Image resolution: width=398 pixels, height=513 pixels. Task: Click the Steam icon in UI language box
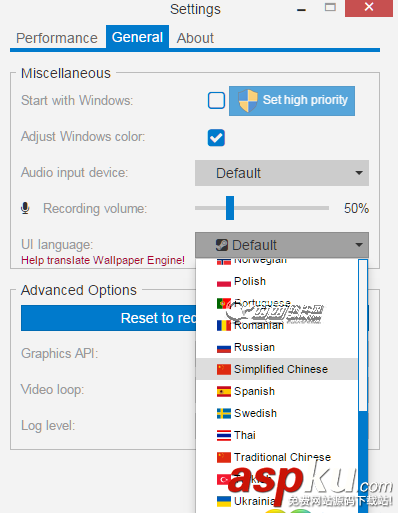[x=222, y=245]
